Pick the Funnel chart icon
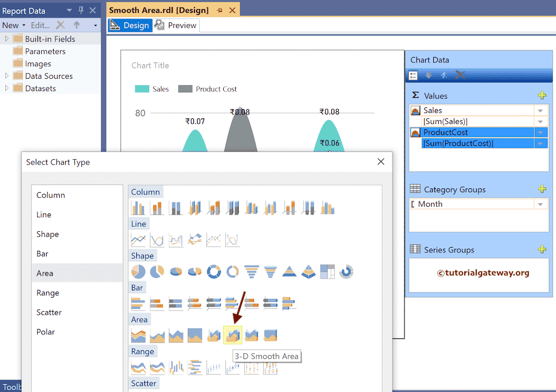This screenshot has width=556, height=392. pos(251,271)
